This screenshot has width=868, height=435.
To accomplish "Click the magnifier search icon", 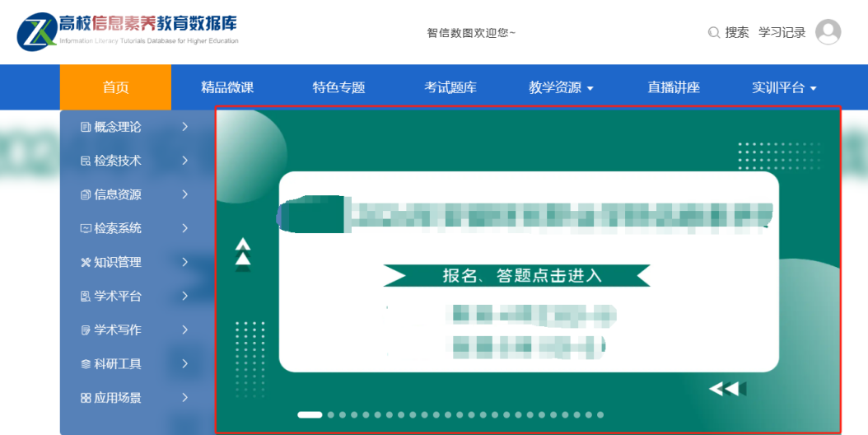I will tap(714, 33).
